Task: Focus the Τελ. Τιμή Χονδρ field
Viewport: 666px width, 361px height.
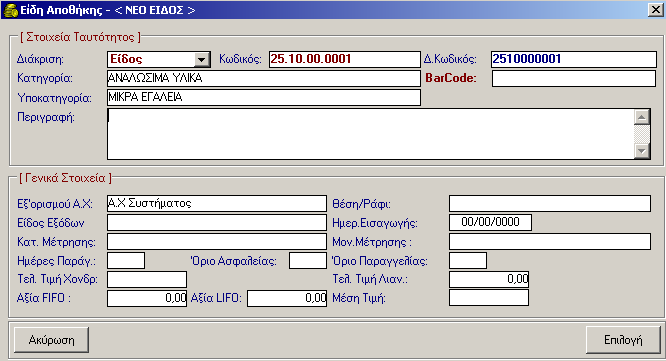Action: click(x=147, y=279)
